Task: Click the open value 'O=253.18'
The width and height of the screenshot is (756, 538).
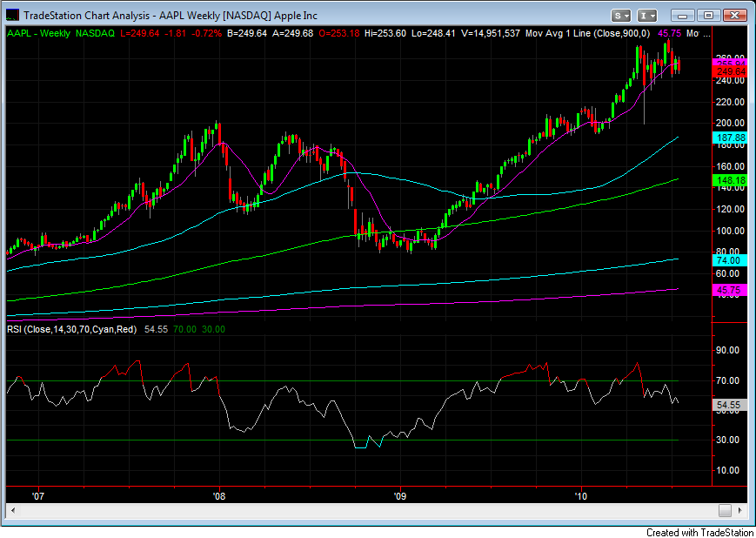Action: [339, 33]
